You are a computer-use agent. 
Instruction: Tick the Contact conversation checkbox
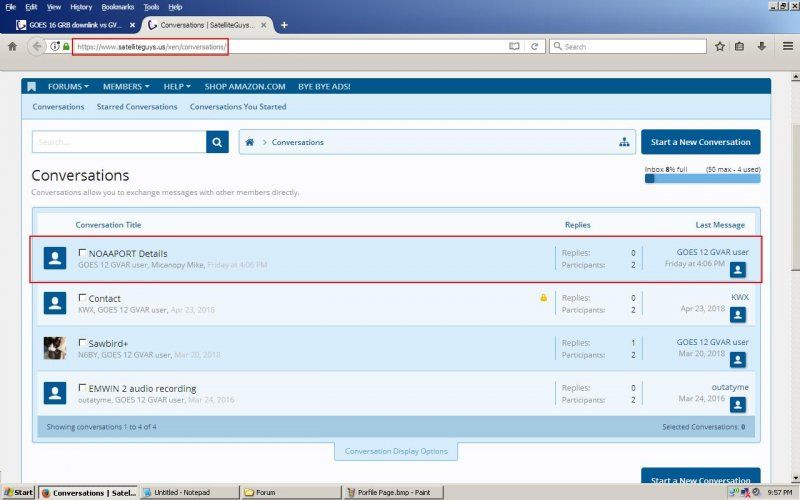point(82,297)
